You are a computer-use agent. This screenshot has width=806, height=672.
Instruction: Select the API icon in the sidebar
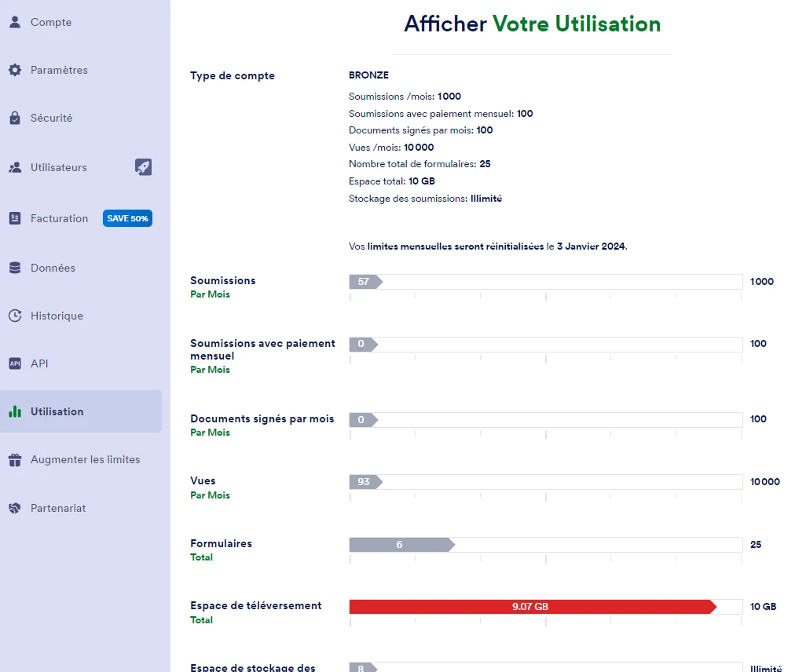[16, 363]
